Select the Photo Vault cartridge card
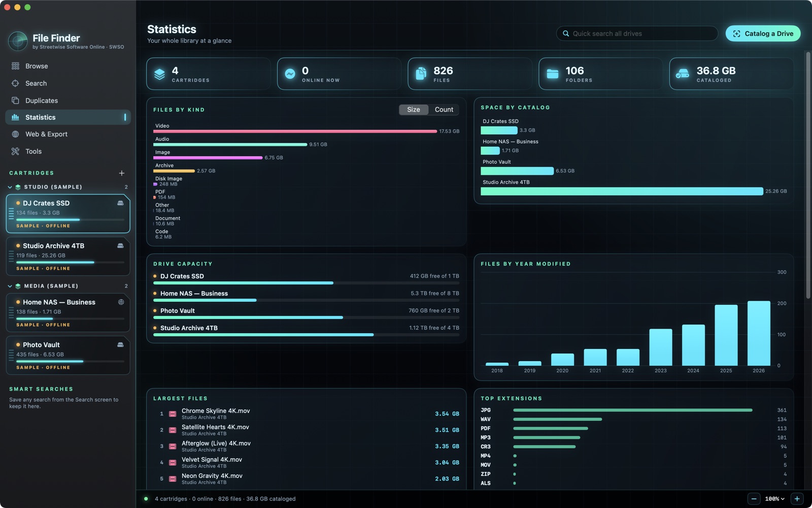The image size is (812, 508). tap(68, 356)
